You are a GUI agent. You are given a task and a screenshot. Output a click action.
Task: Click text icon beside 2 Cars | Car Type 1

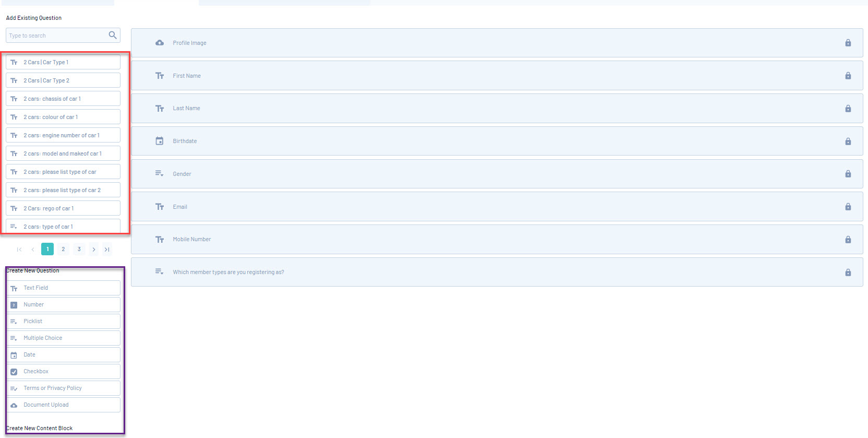(14, 62)
